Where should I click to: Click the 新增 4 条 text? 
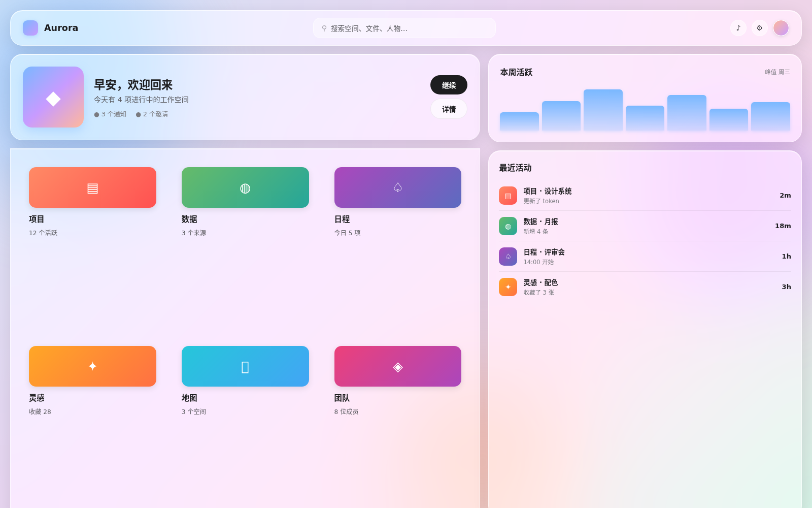[x=536, y=232]
